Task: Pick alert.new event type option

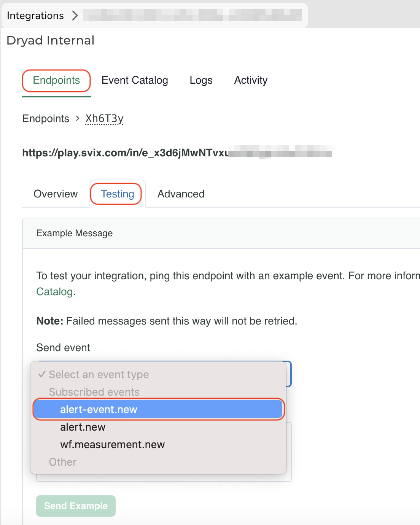Action: (83, 427)
